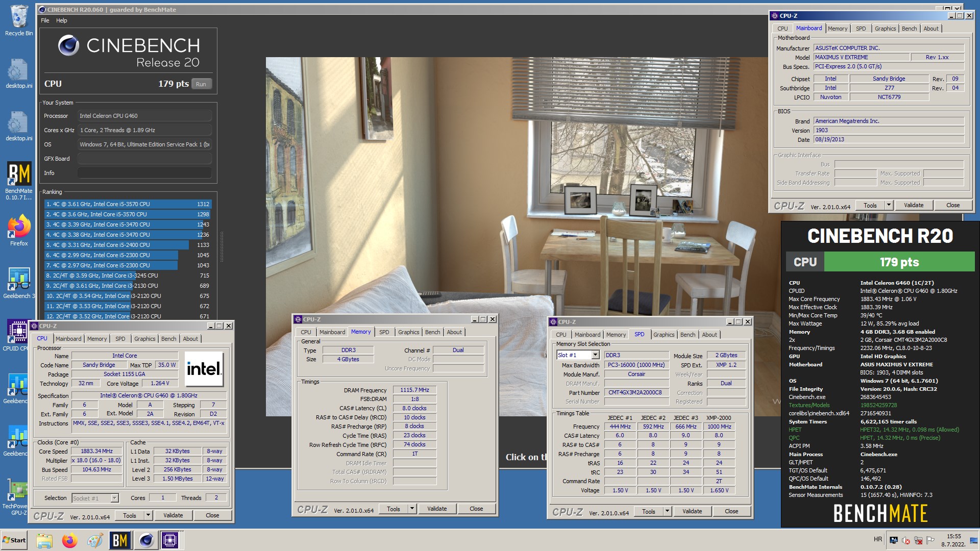Click the graphics monitor tray icon
Screen dimensions: 980x551
pyautogui.click(x=894, y=540)
